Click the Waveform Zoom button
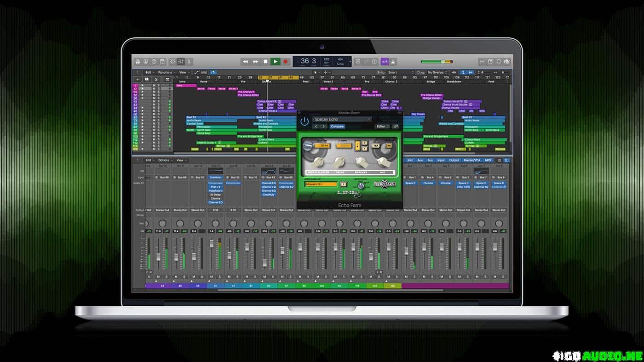 [x=454, y=72]
